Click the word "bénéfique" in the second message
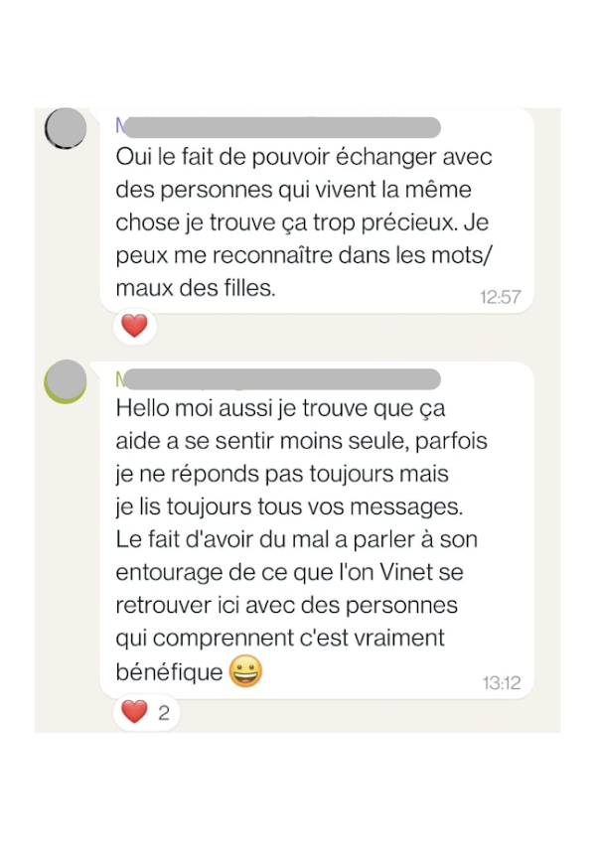598x868 pixels. coord(170,672)
